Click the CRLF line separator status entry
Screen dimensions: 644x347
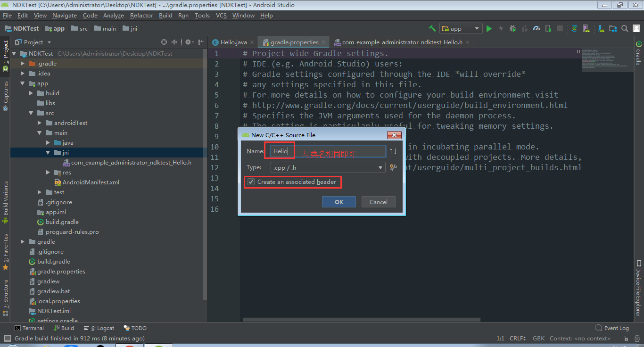coord(518,338)
